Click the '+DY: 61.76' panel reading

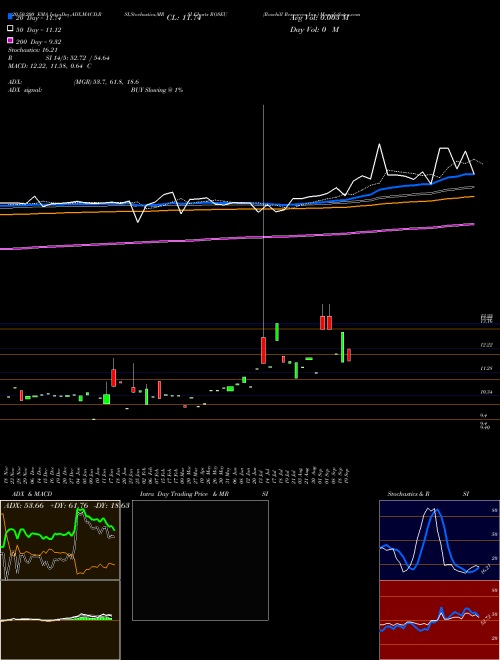click(67, 506)
